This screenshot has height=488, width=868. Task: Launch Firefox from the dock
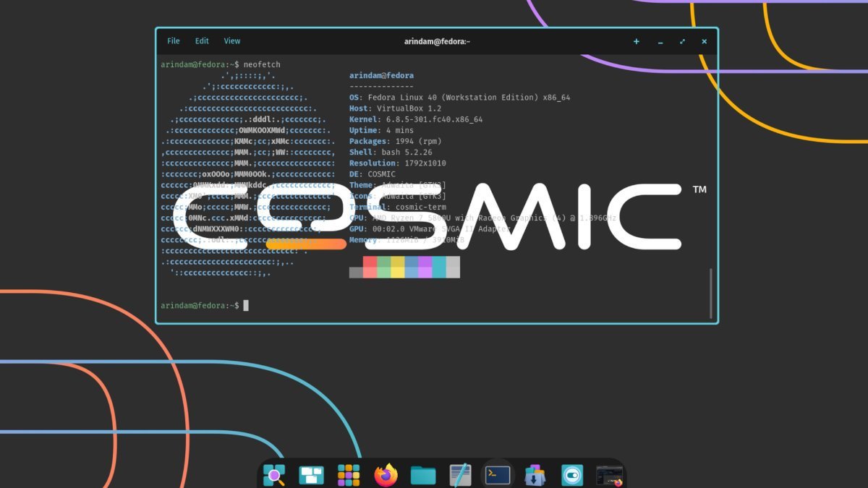[386, 475]
